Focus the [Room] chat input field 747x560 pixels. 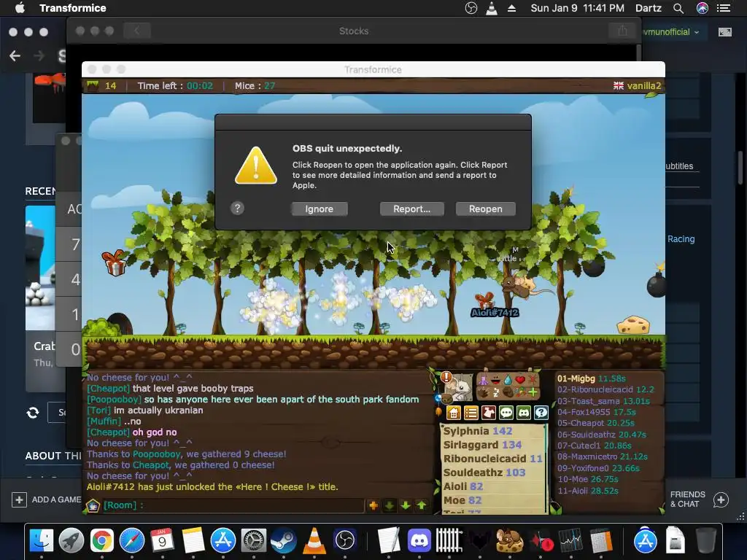[233, 505]
